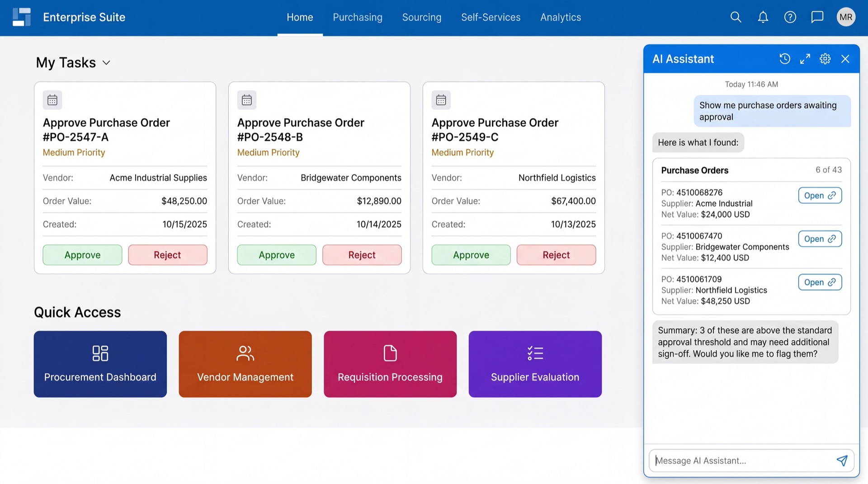Image resolution: width=868 pixels, height=484 pixels.
Task: Send the message with paper plane icon
Action: pos(842,461)
